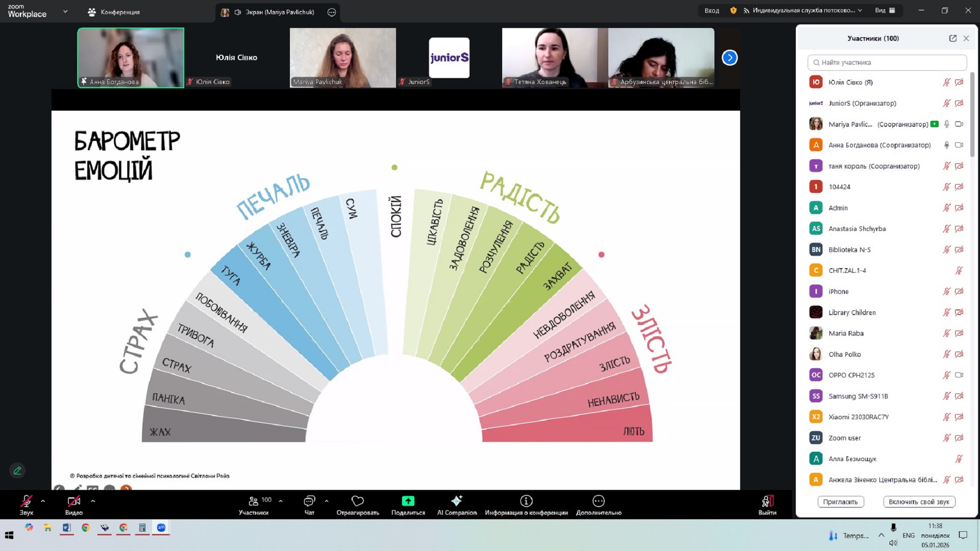The width and height of the screenshot is (980, 551).
Task: Unmute the microphone with Sound button
Action: click(26, 501)
